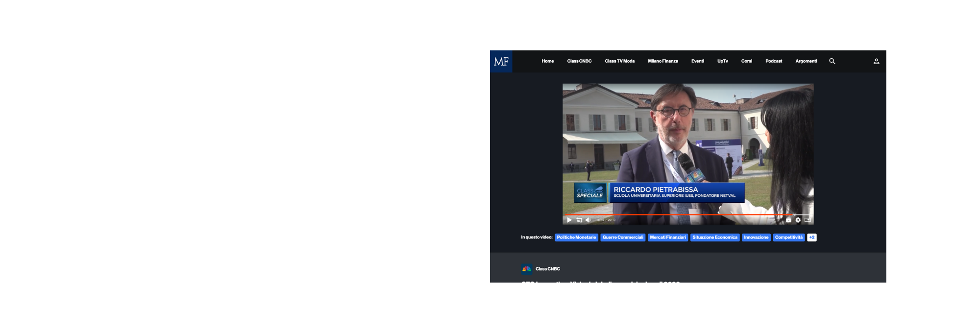Viewport: 980px width, 333px height.
Task: Mute the video volume
Action: (588, 220)
